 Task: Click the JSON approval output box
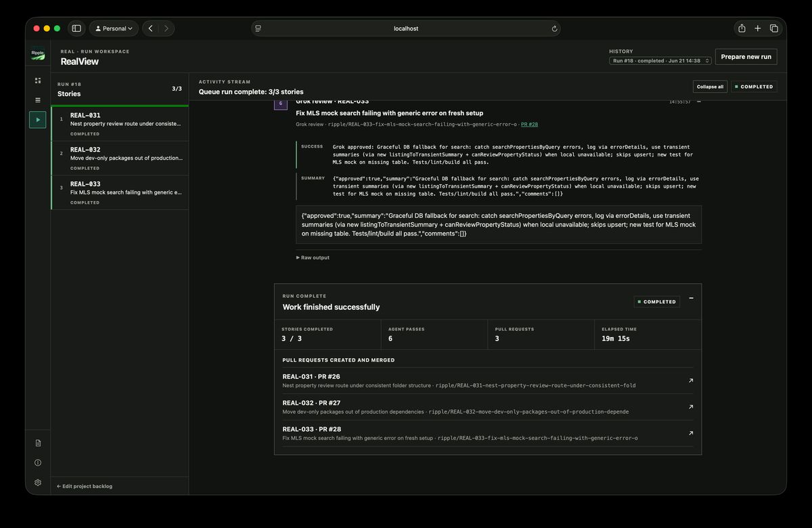point(499,224)
